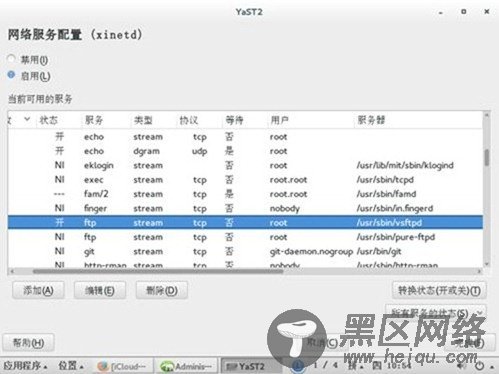Open the 应用程序 applications menu

click(25, 366)
